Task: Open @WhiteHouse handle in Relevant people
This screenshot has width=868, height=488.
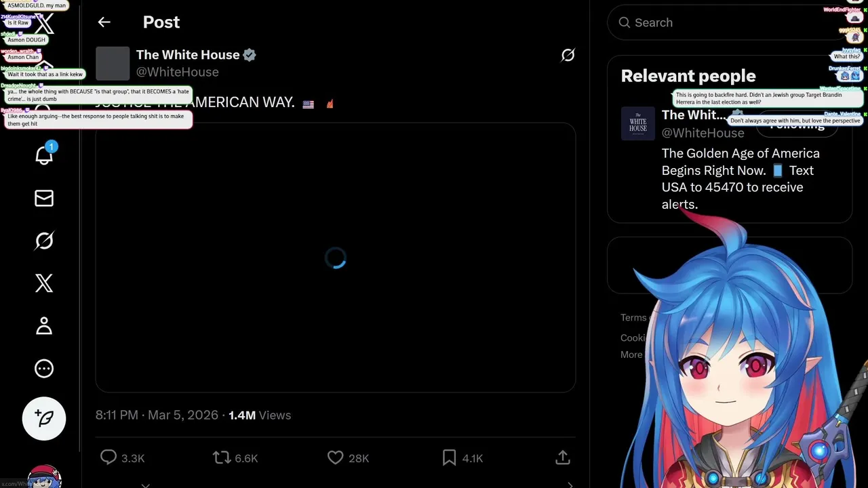Action: (x=703, y=133)
